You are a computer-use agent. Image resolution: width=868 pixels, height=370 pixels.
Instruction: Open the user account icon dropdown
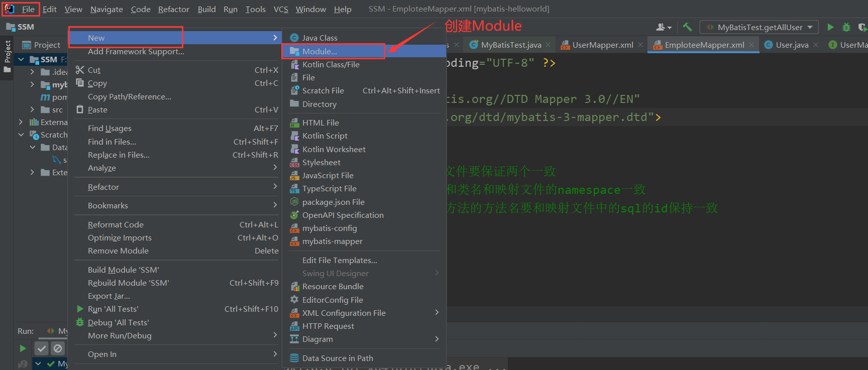pyautogui.click(x=664, y=27)
